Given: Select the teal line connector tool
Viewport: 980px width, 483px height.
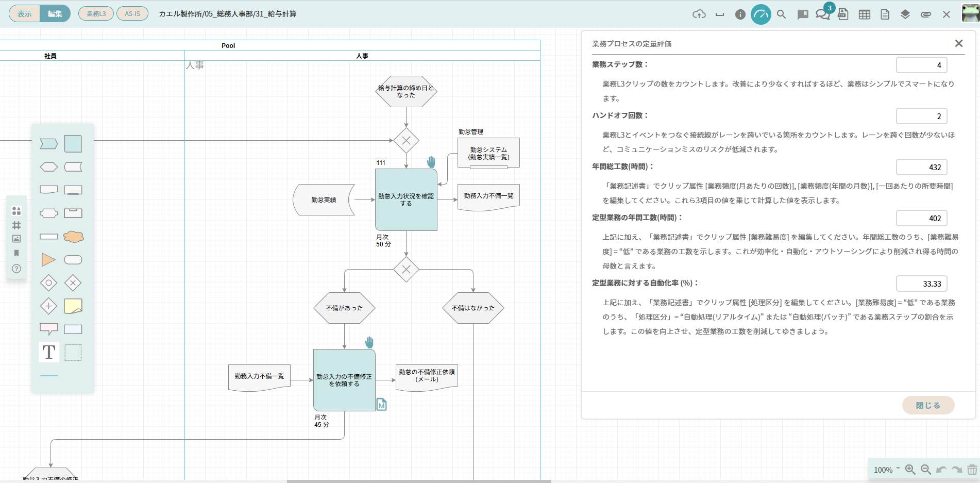Looking at the screenshot, I should (49, 376).
